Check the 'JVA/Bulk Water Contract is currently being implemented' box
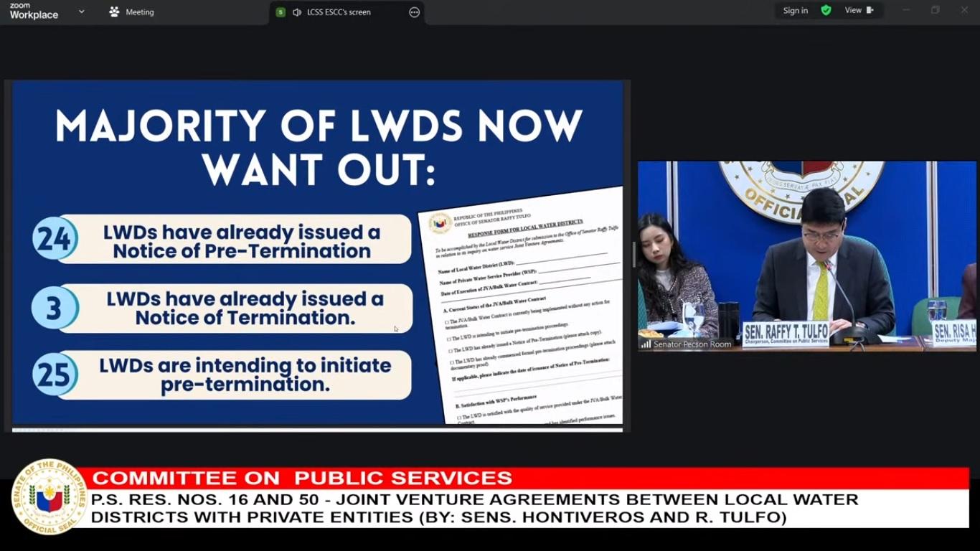980x551 pixels. (x=446, y=321)
